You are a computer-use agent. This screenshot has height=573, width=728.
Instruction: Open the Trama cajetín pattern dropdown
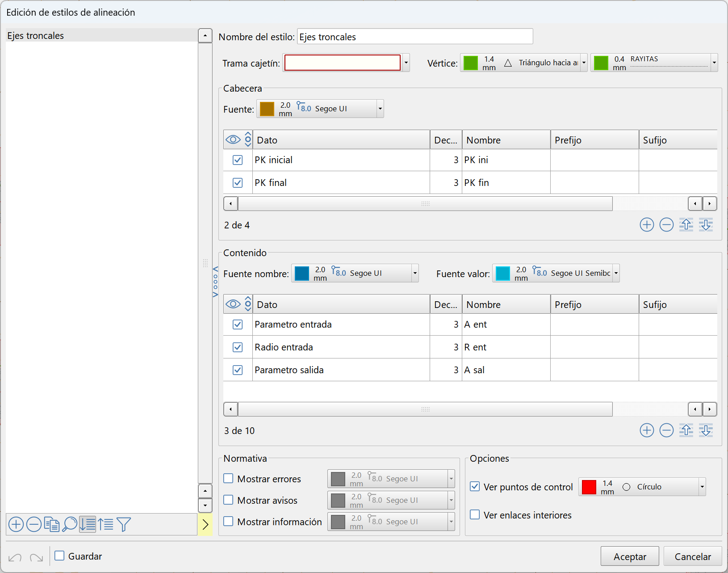(406, 63)
